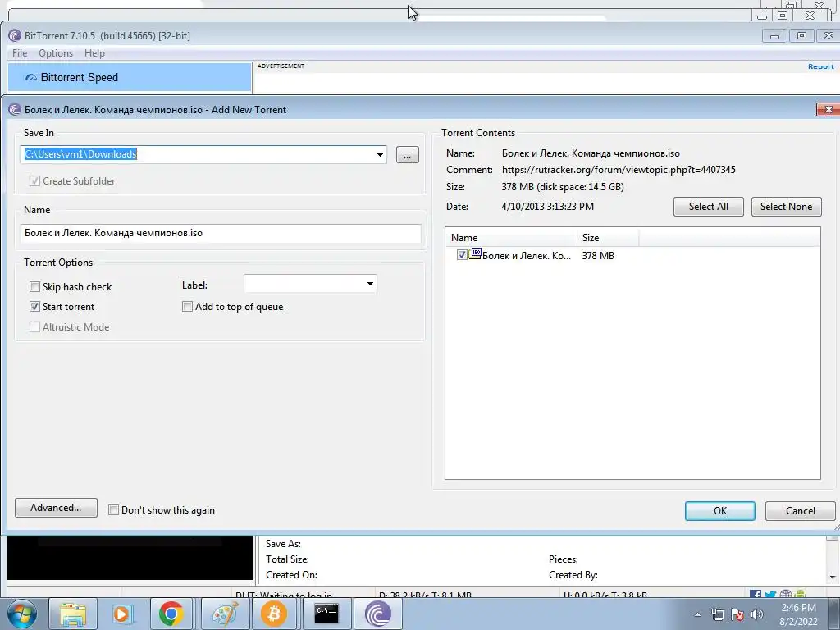Select the "Болек и Лелек. Ко..." file row name
Image resolution: width=840 pixels, height=630 pixels.
click(527, 256)
